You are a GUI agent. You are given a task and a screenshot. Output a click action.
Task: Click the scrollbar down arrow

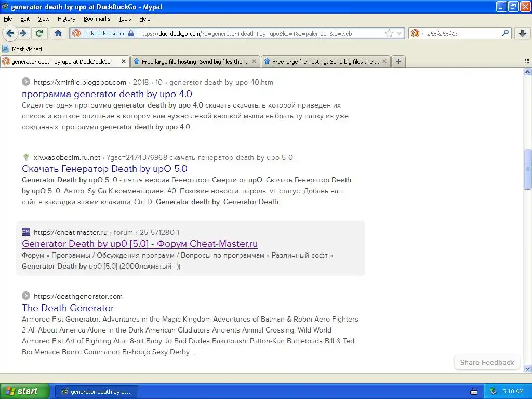[527, 368]
